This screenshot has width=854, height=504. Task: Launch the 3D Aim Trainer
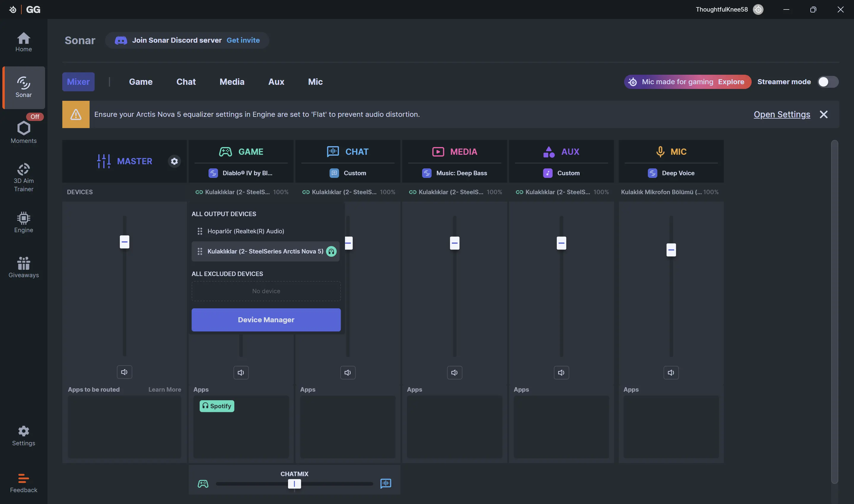coord(23,178)
